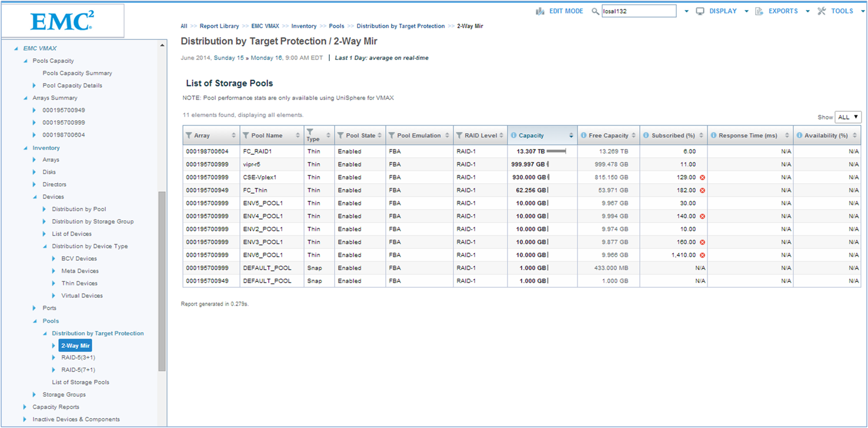Click the info icon in Free Capacity header
Screen dimensions: 868x428
coord(583,135)
